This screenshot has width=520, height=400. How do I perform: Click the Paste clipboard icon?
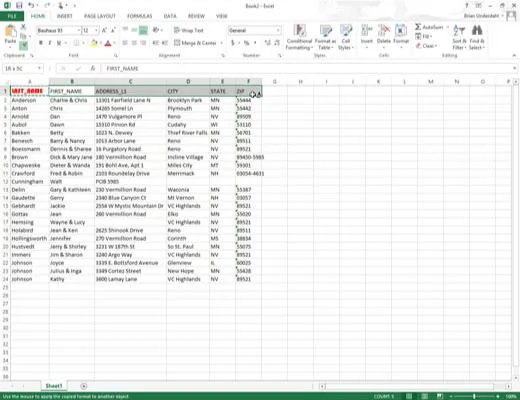tap(10, 32)
